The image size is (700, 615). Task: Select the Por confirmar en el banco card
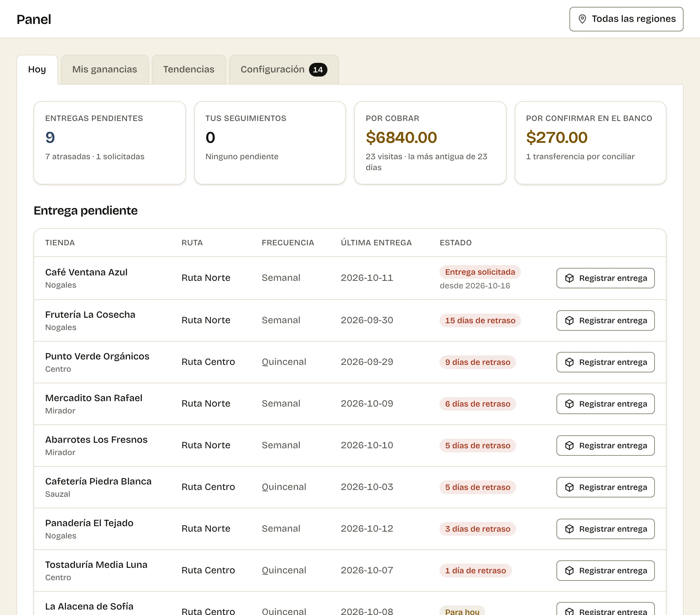click(590, 143)
